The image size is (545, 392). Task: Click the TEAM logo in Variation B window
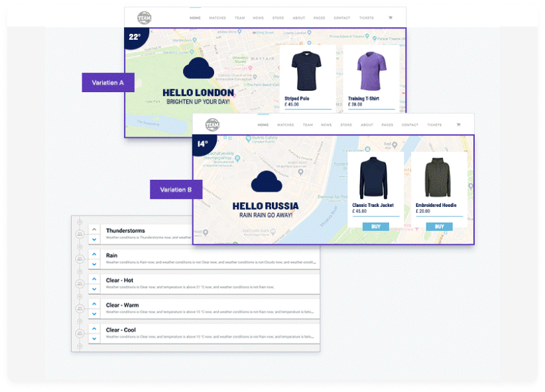[x=212, y=125]
